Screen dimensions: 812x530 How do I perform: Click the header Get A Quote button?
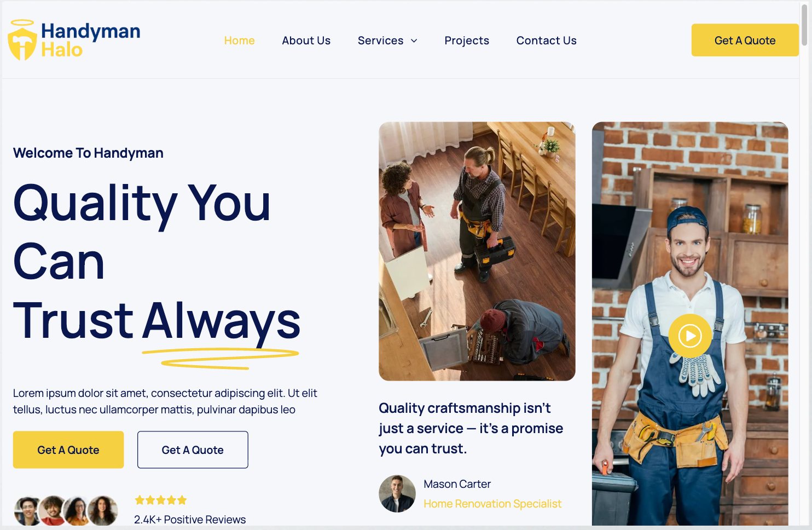pos(745,40)
